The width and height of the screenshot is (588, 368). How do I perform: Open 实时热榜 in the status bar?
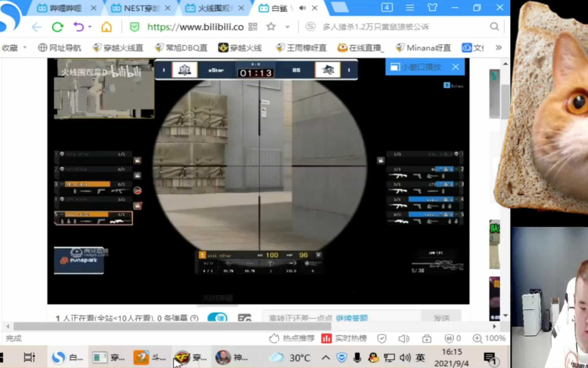[x=344, y=338]
